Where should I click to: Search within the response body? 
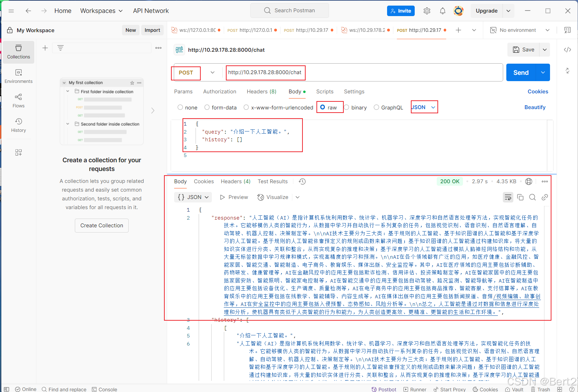[x=533, y=197]
